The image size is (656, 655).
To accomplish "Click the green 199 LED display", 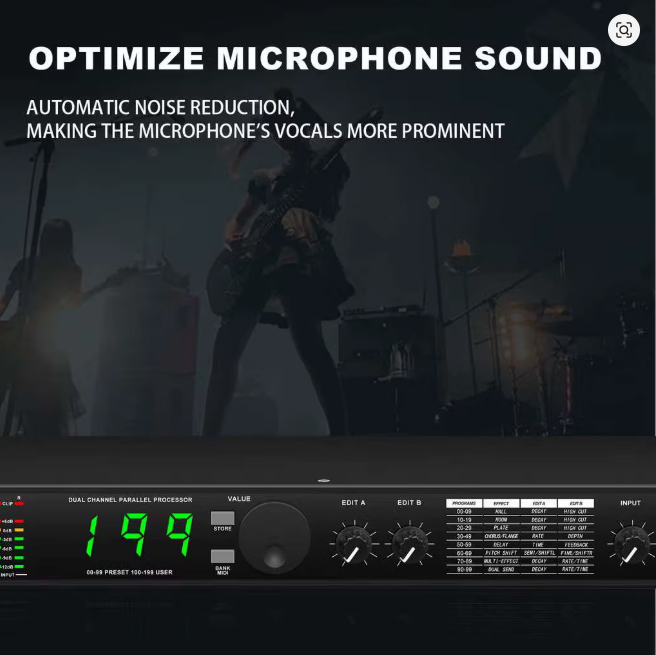I will click(x=140, y=535).
